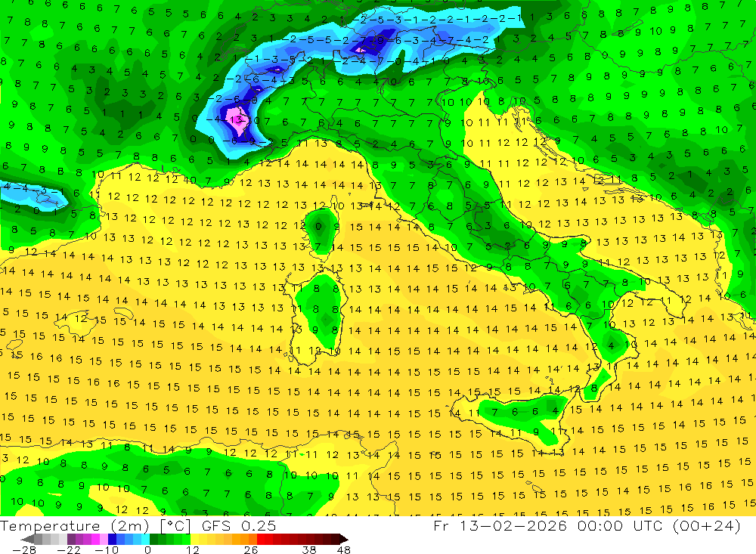756x554 pixels.
Task: Click the '0' legend label below the color bar
Action: [147, 550]
